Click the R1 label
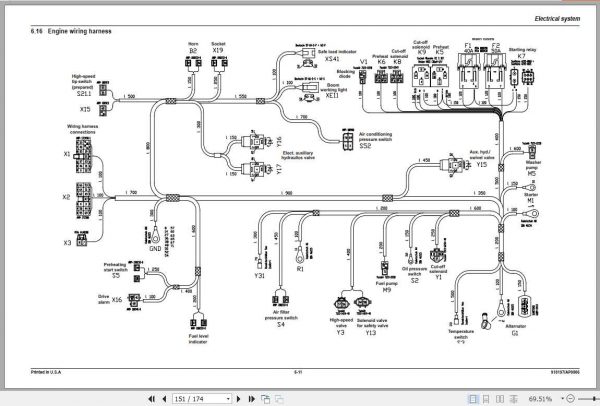 click(300, 269)
